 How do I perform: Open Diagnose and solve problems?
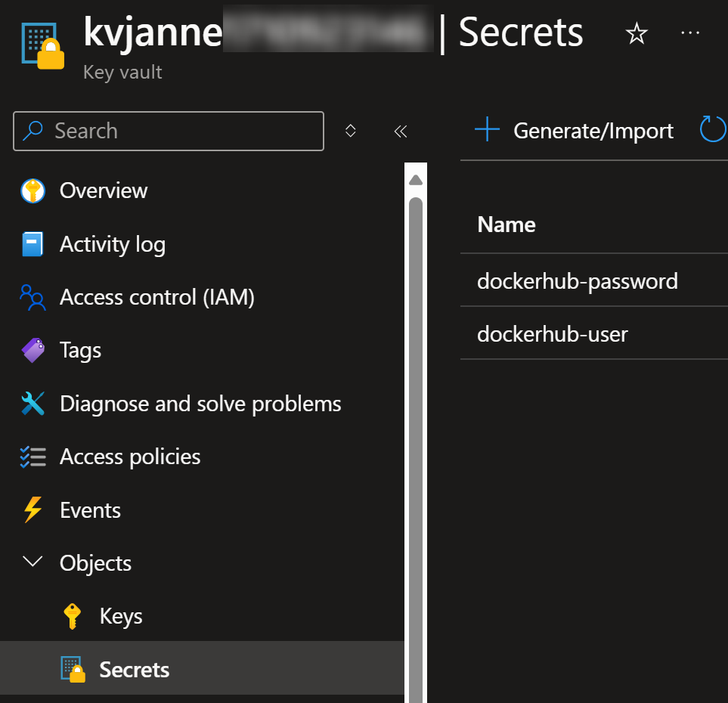[202, 404]
